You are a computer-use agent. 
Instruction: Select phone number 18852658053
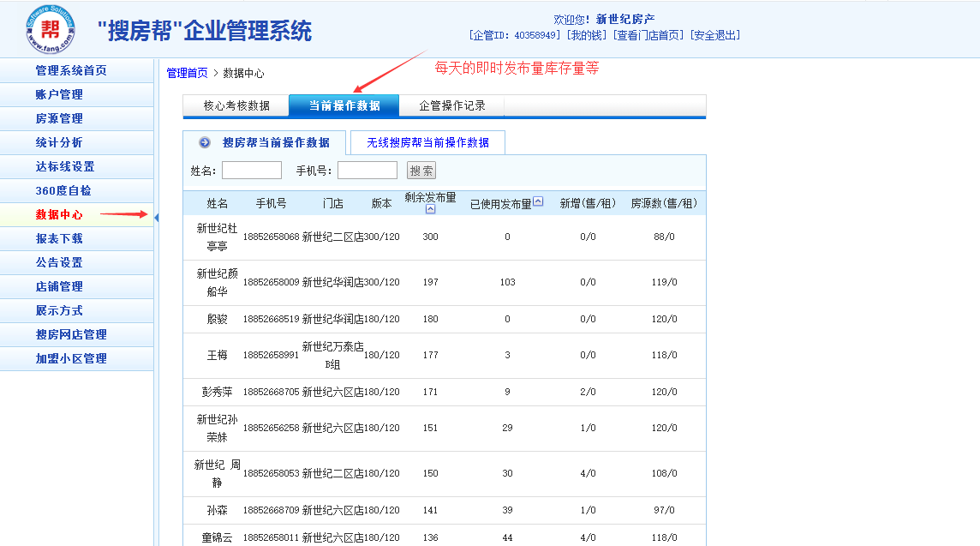[272, 473]
